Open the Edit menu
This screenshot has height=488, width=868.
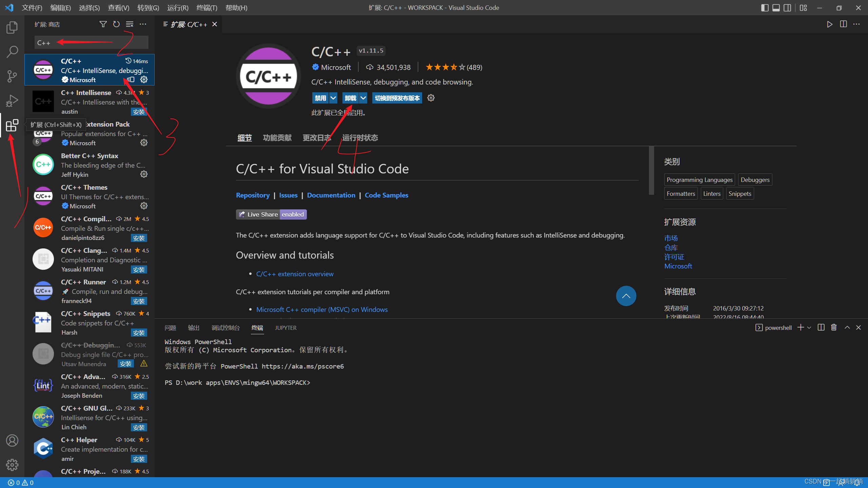coord(61,7)
